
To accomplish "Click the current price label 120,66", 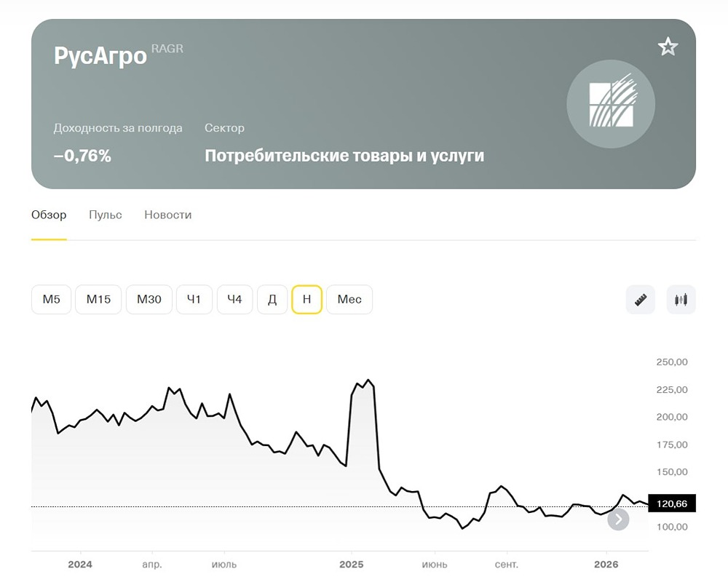I will point(671,503).
